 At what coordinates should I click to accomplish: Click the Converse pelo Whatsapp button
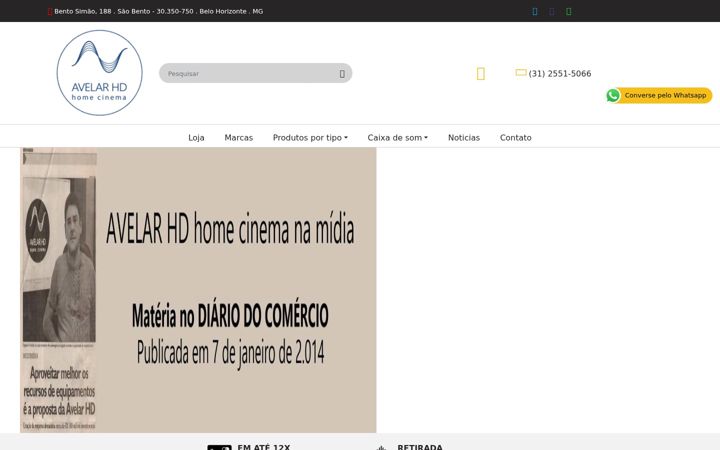pyautogui.click(x=659, y=96)
